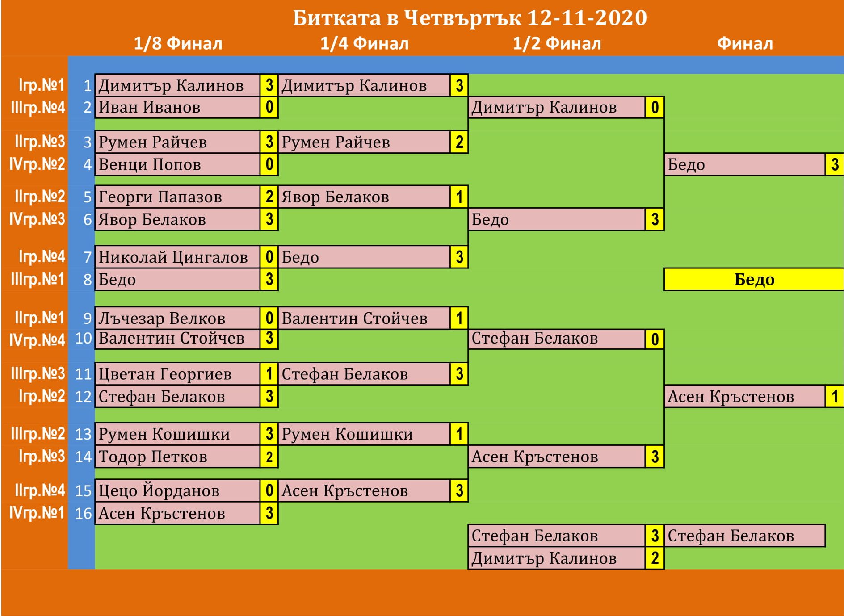Click the Венци Попов name cell
844x616 pixels.
177,165
